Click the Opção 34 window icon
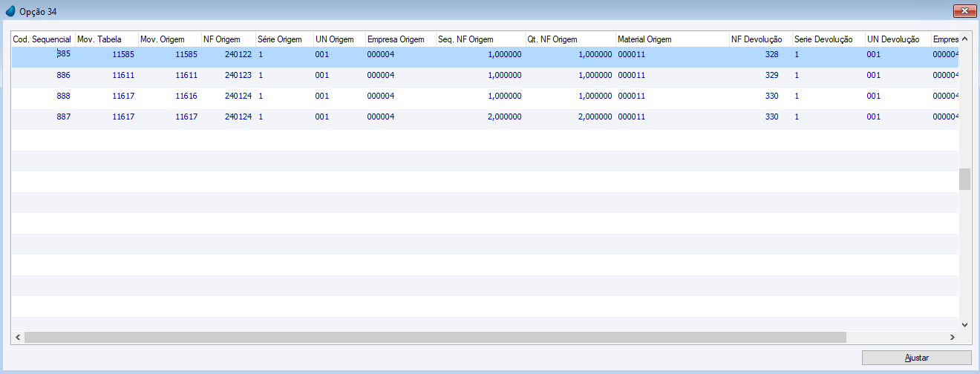This screenshot has width=980, height=374. point(10,12)
